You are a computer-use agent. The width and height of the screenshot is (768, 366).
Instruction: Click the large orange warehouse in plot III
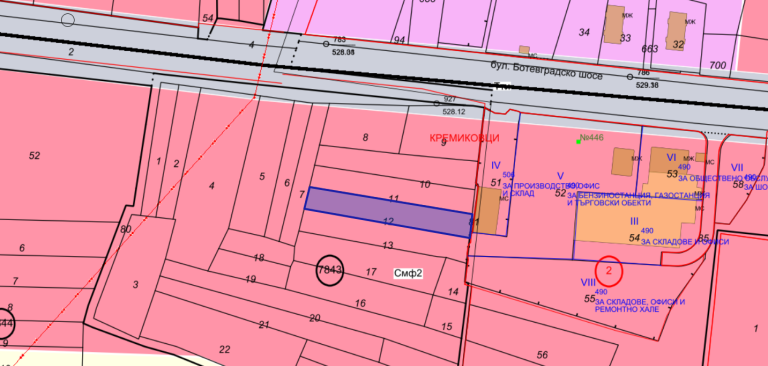click(x=637, y=219)
